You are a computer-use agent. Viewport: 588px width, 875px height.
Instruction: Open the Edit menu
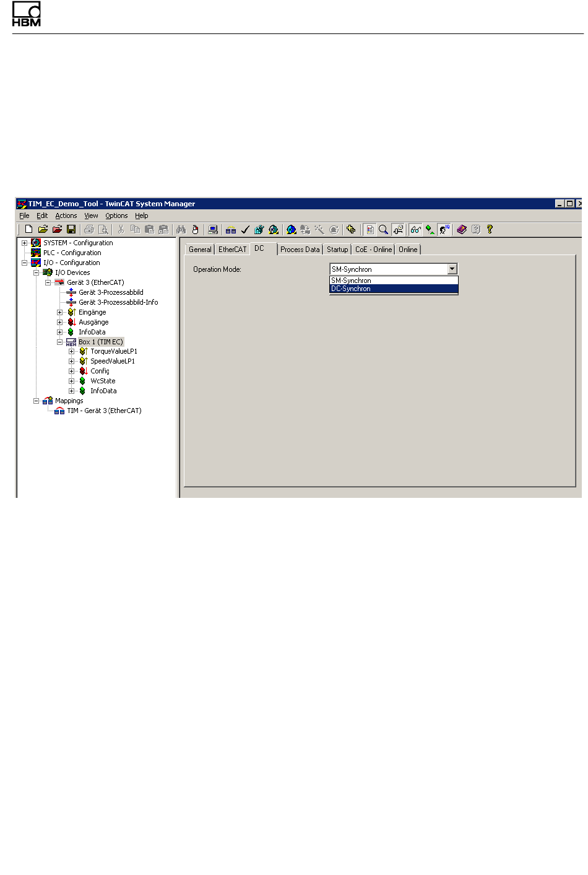pyautogui.click(x=42, y=215)
